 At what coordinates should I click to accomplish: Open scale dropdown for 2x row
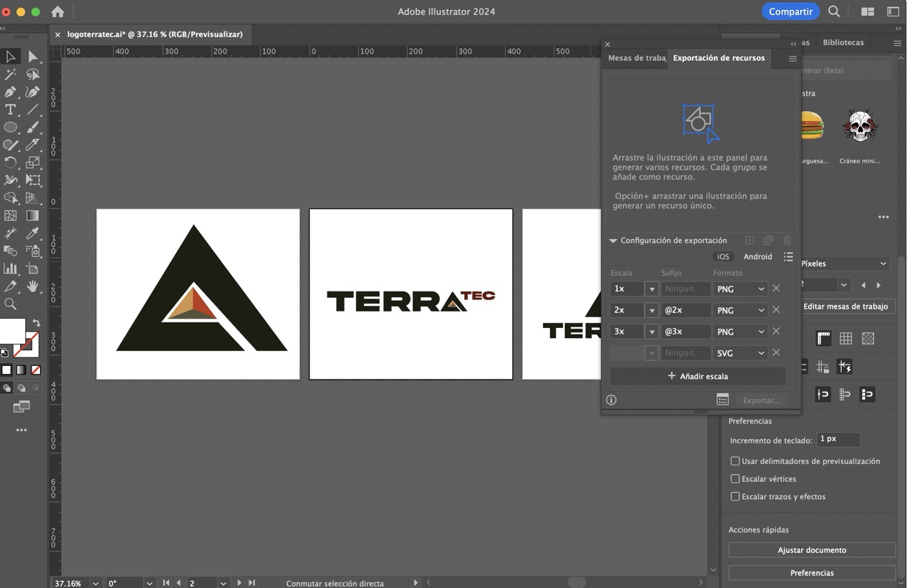651,310
